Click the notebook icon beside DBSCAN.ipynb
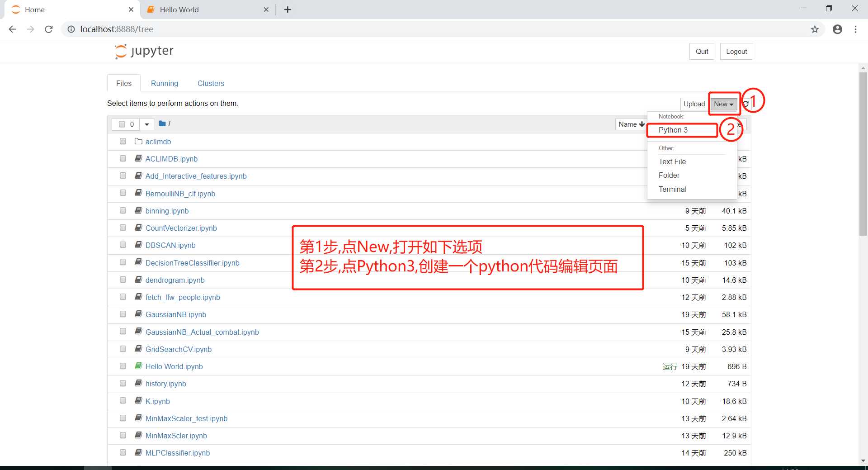The height and width of the screenshot is (470, 868). click(138, 245)
